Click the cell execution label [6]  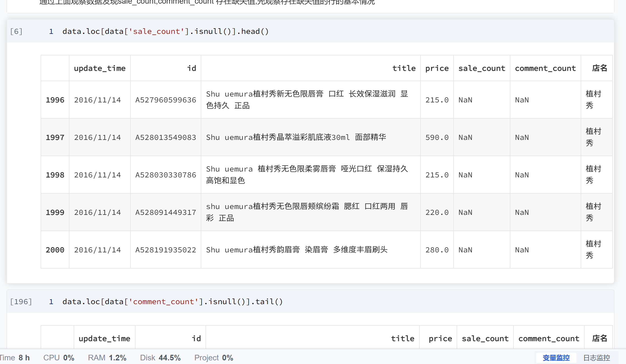[x=16, y=31]
